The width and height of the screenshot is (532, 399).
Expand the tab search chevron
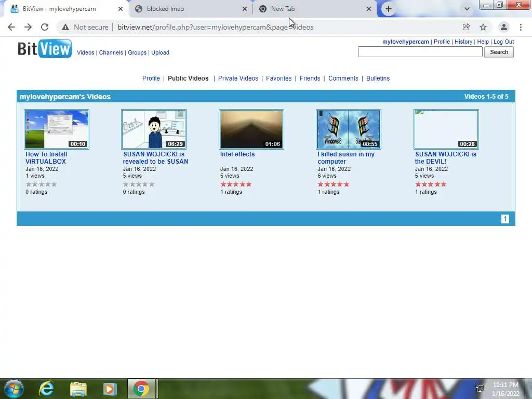[x=467, y=9]
